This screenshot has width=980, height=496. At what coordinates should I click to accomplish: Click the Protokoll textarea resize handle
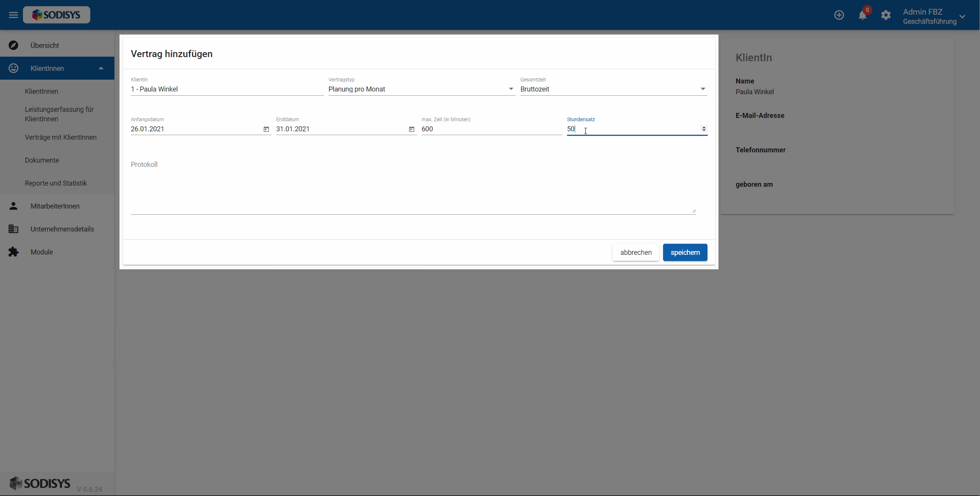(694, 211)
